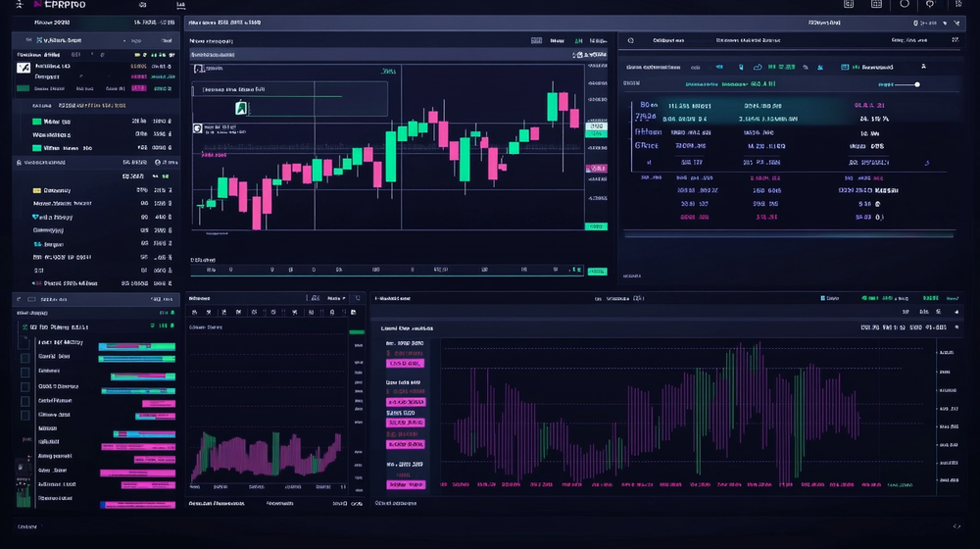Click the first tool icon in the volume panel toolbar

[194, 312]
